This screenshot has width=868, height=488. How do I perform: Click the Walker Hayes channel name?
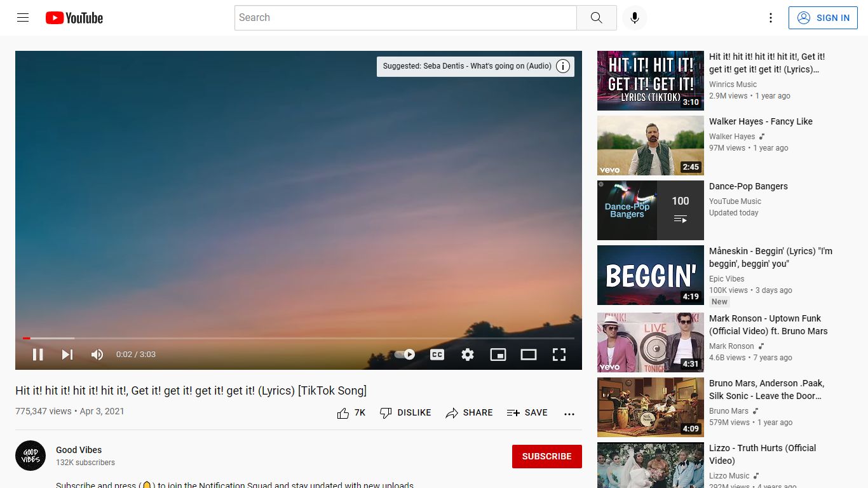732,137
